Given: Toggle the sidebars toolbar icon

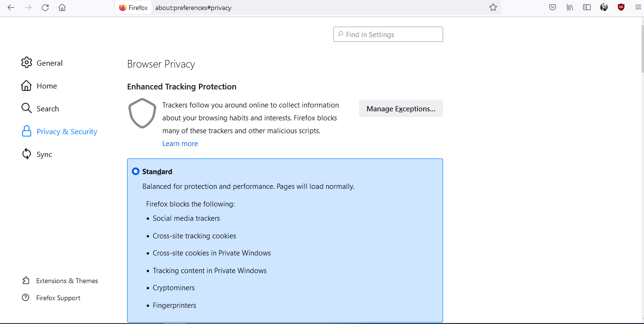Looking at the screenshot, I should coord(587,8).
